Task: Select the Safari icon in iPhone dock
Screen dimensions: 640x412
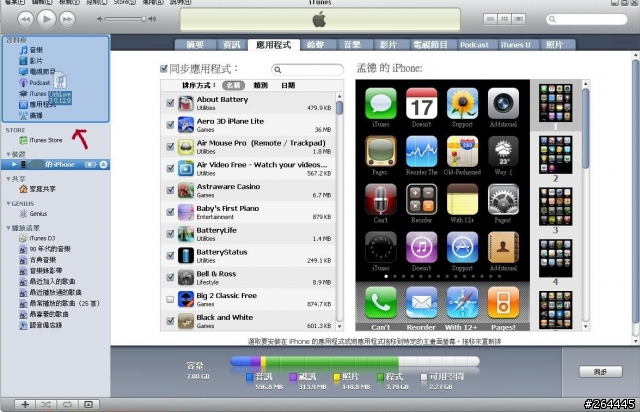Action: [x=462, y=303]
